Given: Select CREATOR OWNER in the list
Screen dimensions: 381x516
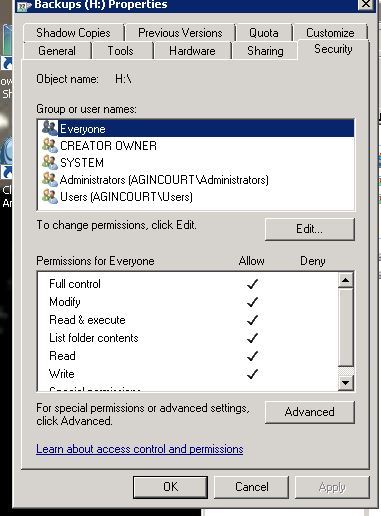Looking at the screenshot, I should (196, 146).
